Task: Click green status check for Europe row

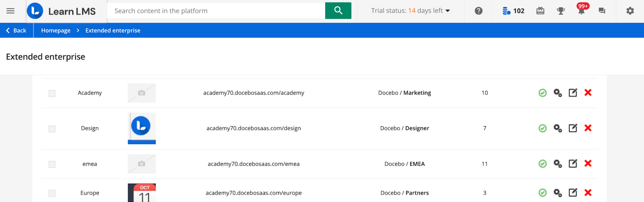Action: point(543,193)
